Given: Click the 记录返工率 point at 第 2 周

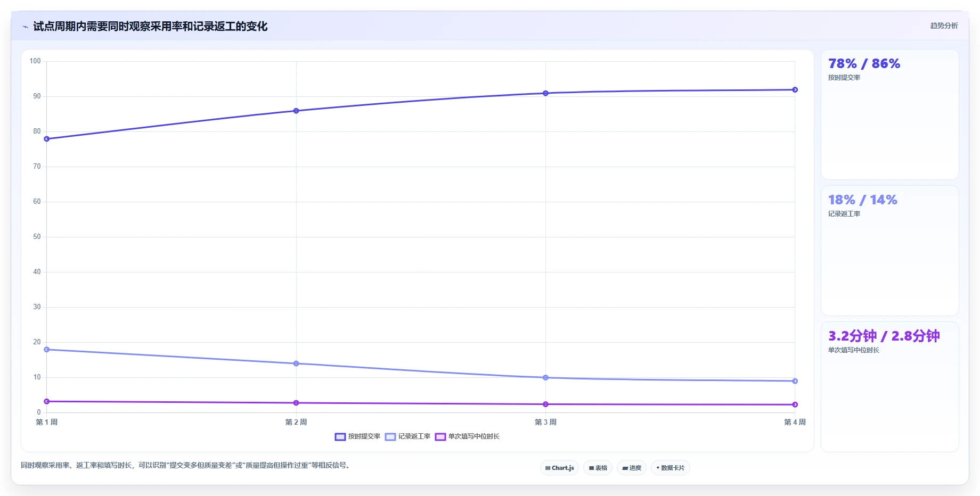Looking at the screenshot, I should [296, 363].
